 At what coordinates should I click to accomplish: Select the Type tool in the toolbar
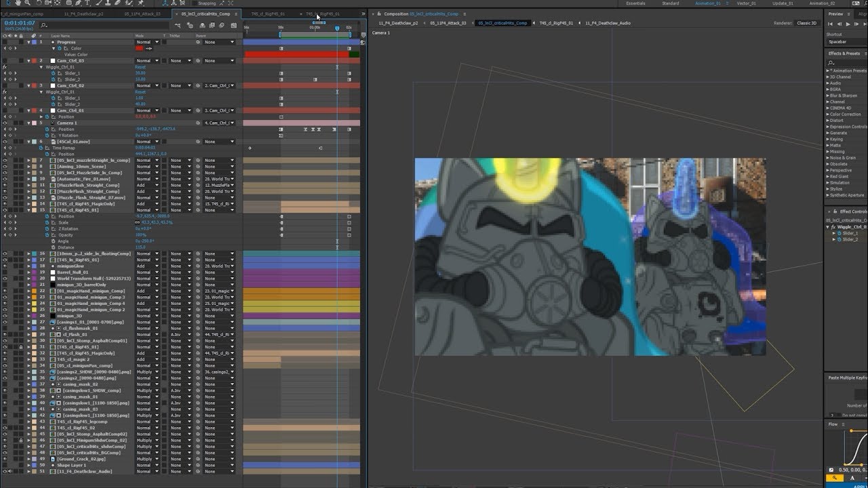tap(87, 3)
